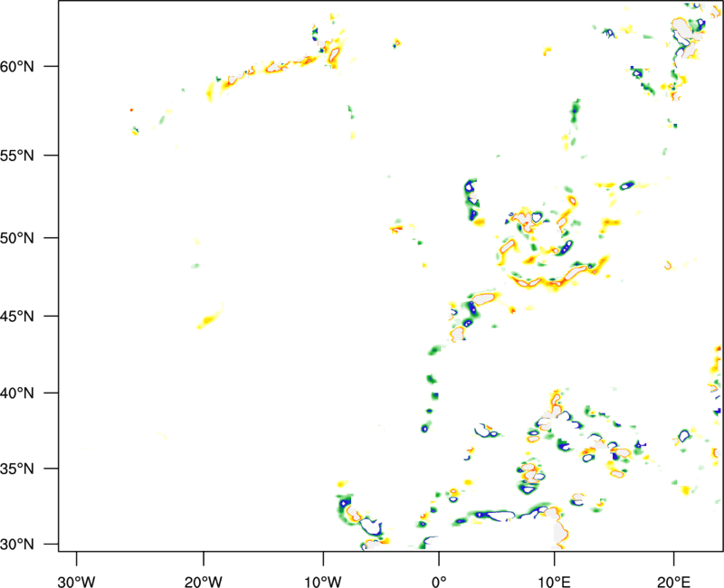724x588 pixels.
Task: Click the 35°N latitude label
Action: (x=17, y=469)
